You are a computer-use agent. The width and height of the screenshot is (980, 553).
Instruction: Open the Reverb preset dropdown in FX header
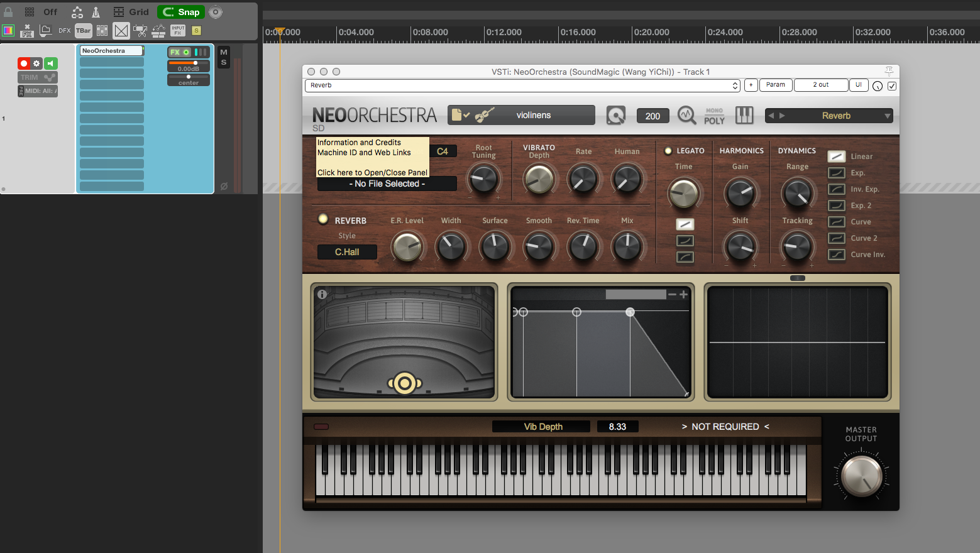523,85
